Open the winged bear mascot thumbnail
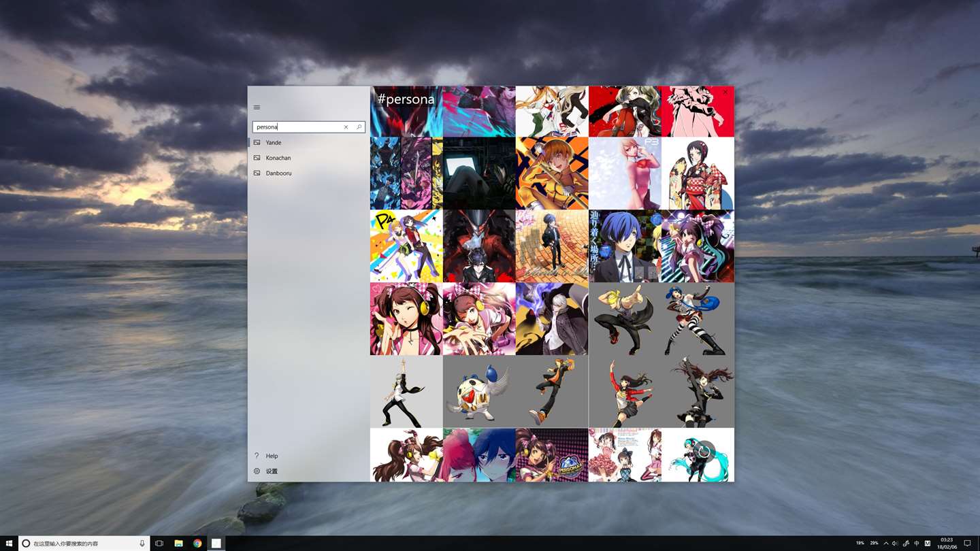The height and width of the screenshot is (551, 980). click(479, 391)
